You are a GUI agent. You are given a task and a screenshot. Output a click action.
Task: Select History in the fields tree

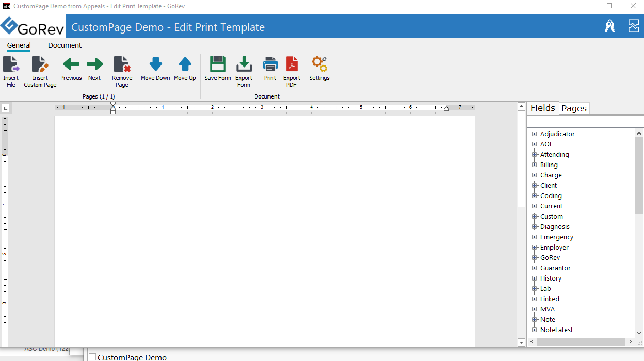551,278
